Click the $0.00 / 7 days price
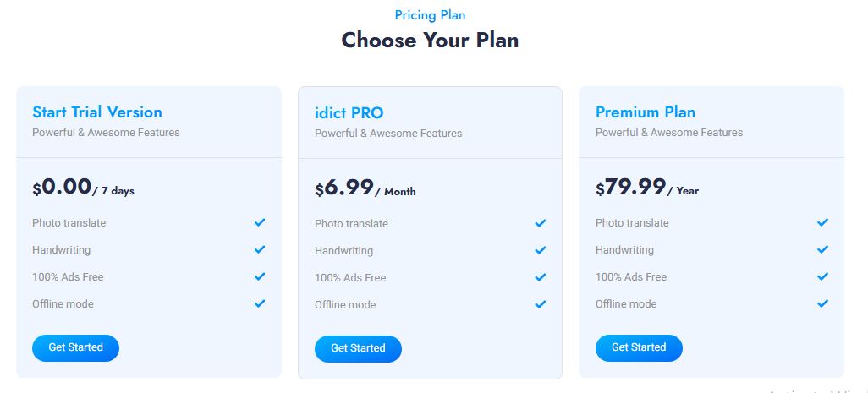Viewport: 868px width, 393px height. point(83,188)
